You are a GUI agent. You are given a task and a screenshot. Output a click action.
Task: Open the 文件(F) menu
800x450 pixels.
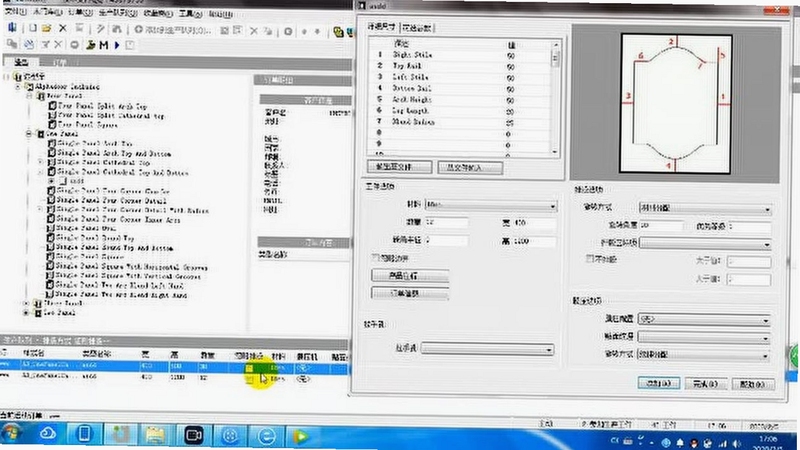(x=14, y=12)
